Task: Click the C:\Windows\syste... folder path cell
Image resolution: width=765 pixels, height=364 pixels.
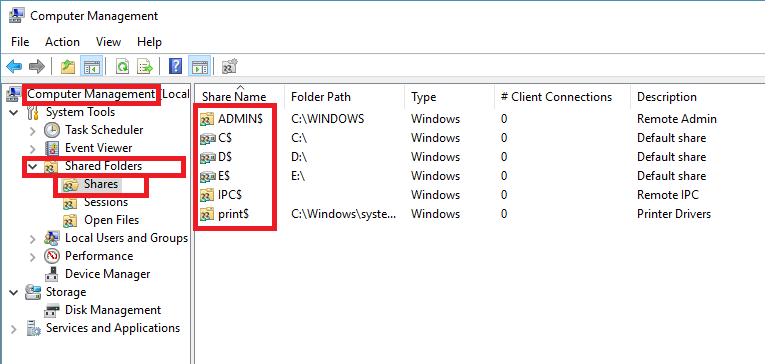Action: [343, 214]
